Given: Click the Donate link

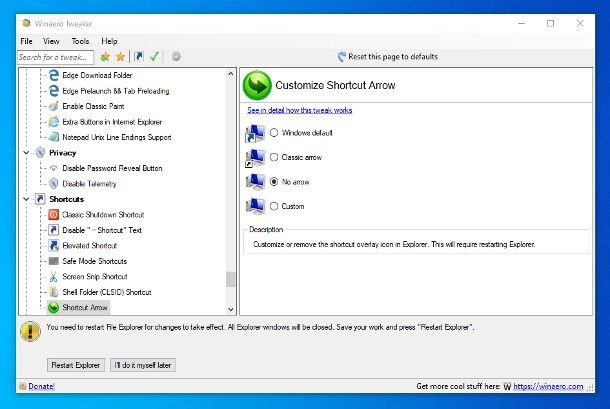Looking at the screenshot, I should (41, 386).
